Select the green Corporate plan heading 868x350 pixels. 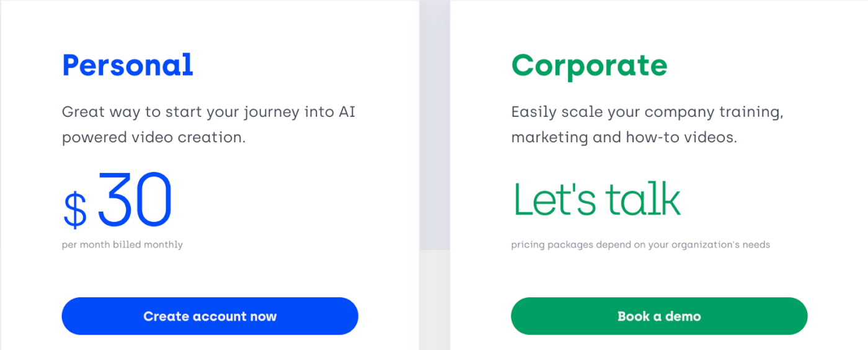coord(589,65)
